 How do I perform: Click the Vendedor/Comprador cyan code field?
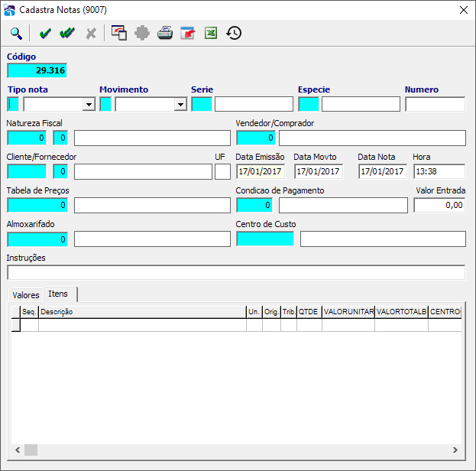(256, 138)
